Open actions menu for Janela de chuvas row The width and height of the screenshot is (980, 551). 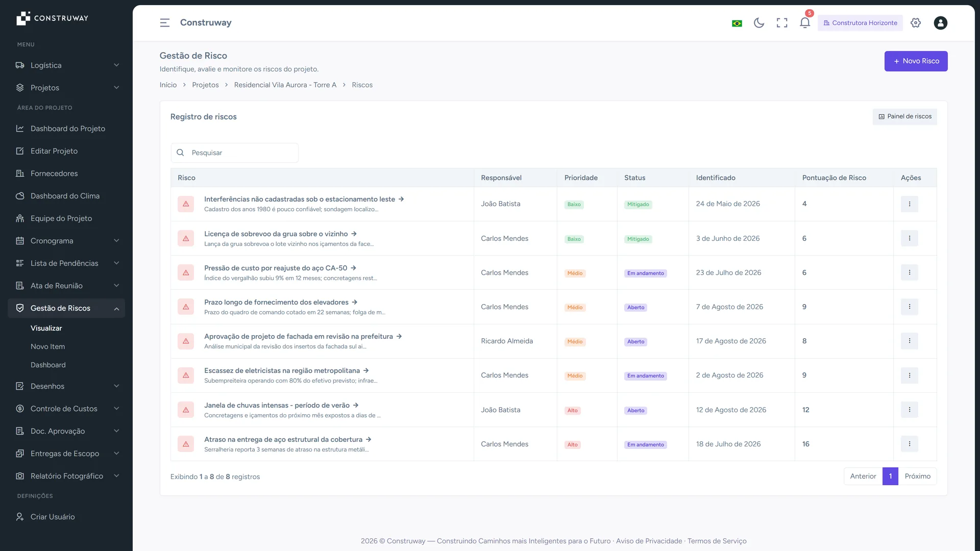point(909,410)
